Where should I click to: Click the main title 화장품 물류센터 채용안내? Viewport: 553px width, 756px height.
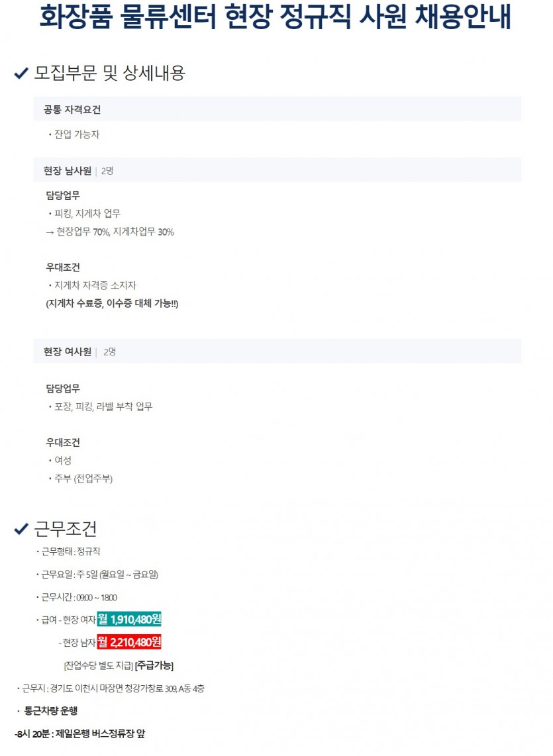point(275,17)
